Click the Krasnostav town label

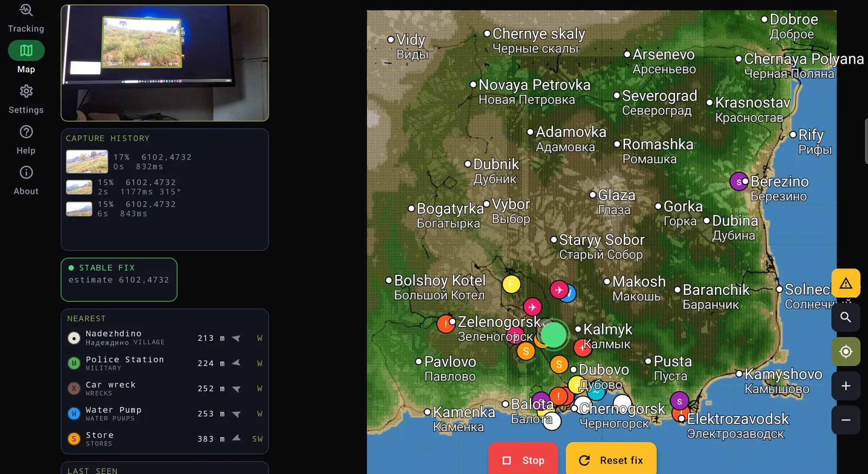click(x=753, y=103)
